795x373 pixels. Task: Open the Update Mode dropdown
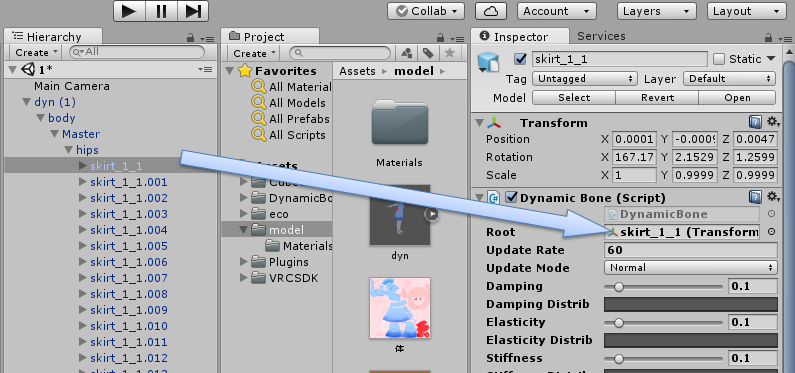691,268
